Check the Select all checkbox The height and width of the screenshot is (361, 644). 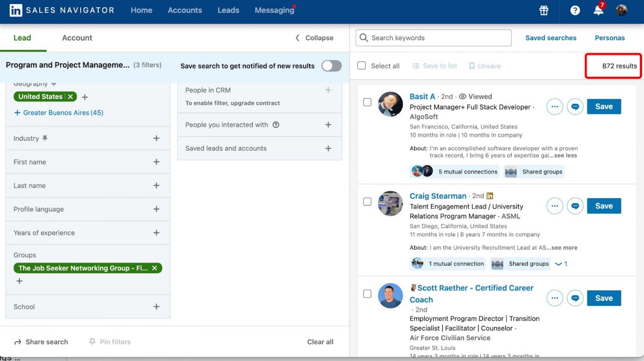(x=361, y=65)
